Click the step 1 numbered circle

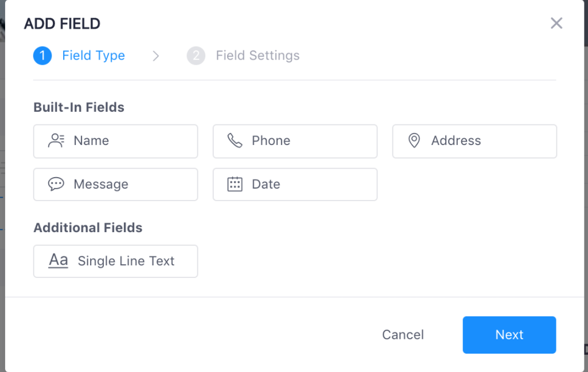click(42, 56)
